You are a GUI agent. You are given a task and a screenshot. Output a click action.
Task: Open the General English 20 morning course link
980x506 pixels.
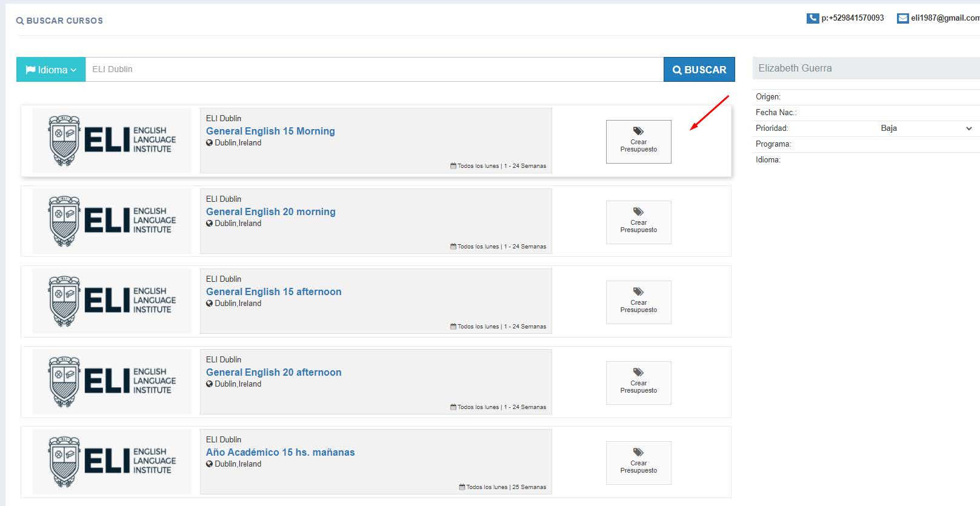270,211
